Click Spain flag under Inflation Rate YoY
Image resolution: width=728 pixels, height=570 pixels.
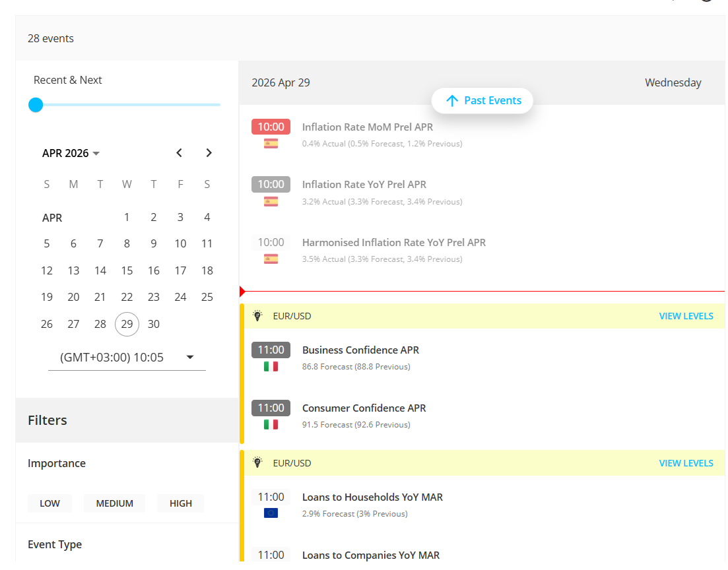pyautogui.click(x=271, y=201)
